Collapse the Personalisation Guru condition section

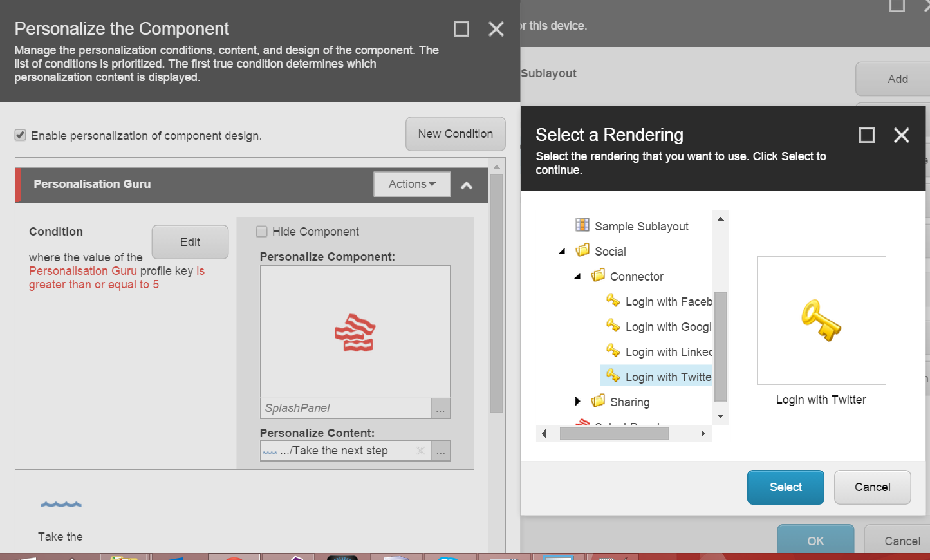467,185
